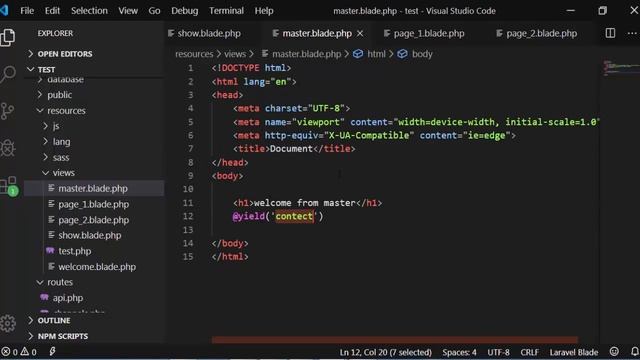Viewport: 640px width, 360px height.
Task: Open the Terminal menu
Action: click(x=227, y=11)
